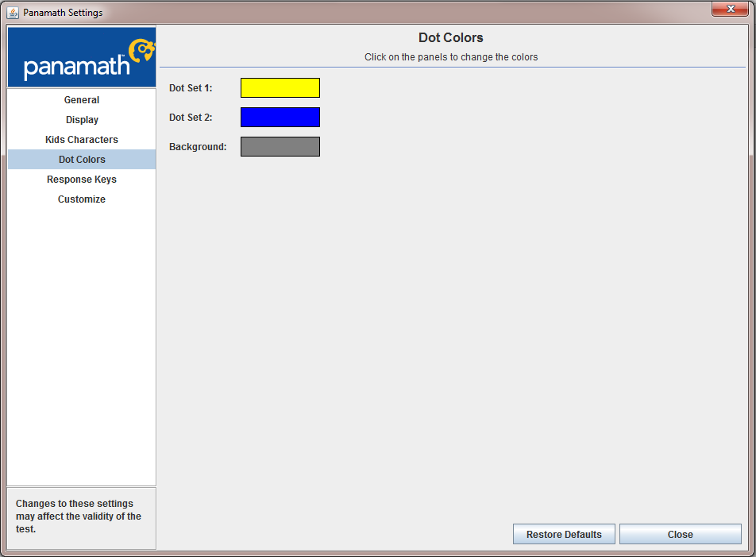Select Kids Characters in sidebar
The height and width of the screenshot is (557, 756).
(82, 139)
